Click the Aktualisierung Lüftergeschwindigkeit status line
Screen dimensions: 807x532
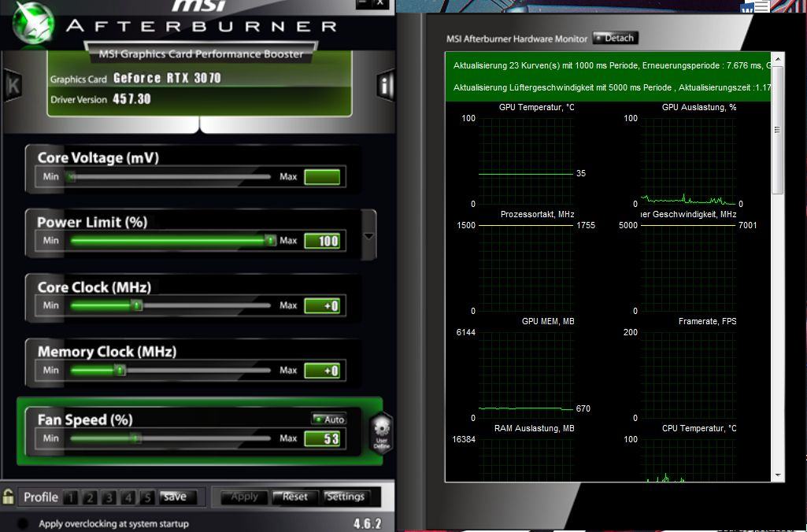(612, 87)
